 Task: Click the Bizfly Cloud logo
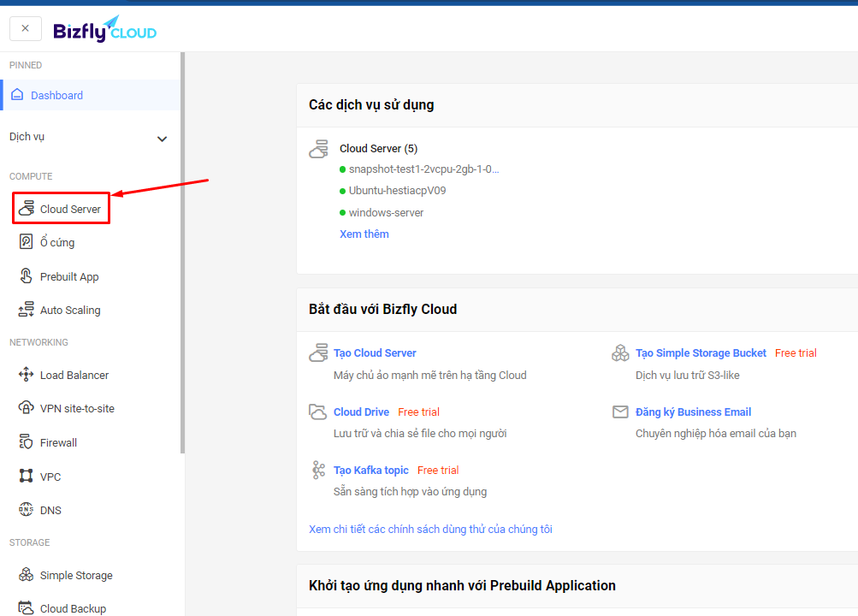pos(104,30)
